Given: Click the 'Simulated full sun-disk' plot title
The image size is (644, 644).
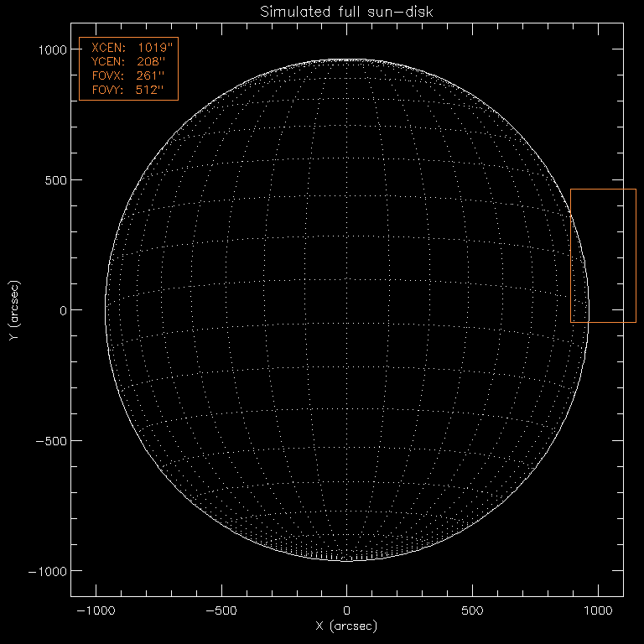Looking at the screenshot, I should 346,11.
